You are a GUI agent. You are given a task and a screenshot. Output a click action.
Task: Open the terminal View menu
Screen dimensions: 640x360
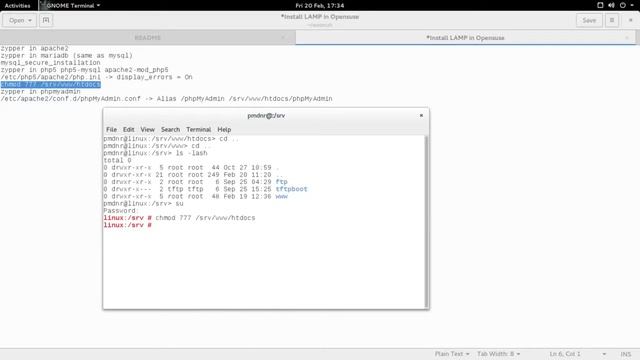(x=147, y=129)
